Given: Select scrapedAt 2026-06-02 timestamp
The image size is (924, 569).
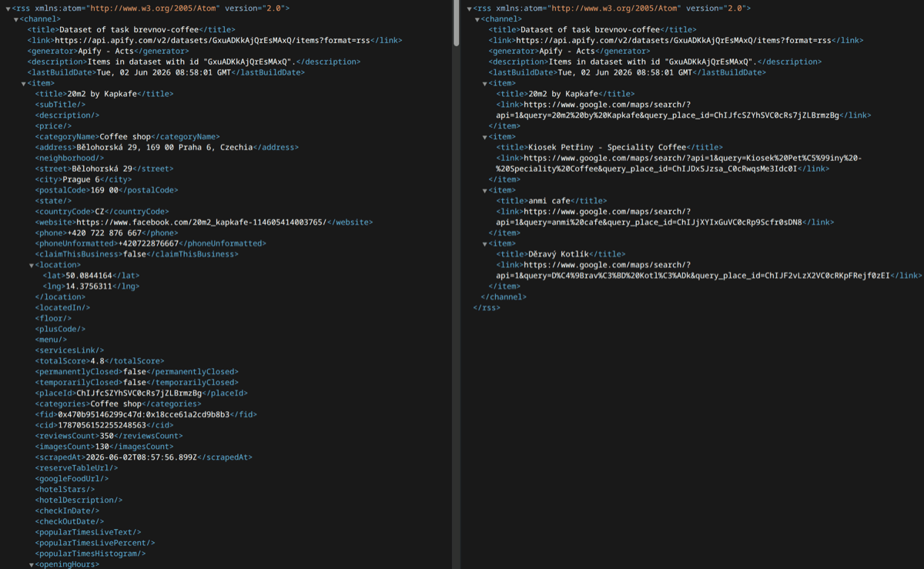Looking at the screenshot, I should pyautogui.click(x=142, y=457).
